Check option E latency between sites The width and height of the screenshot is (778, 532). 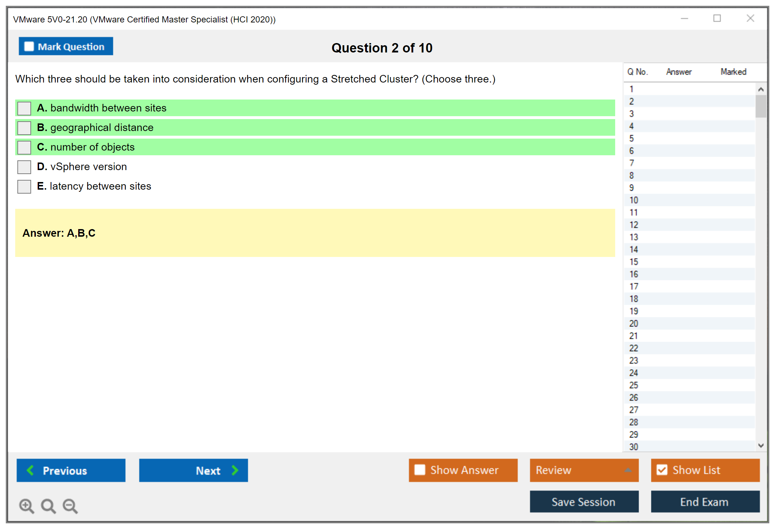(x=24, y=186)
